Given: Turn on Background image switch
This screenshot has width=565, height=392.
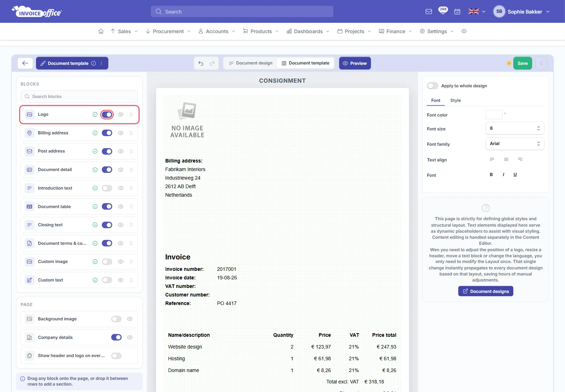Looking at the screenshot, I should coord(117,319).
